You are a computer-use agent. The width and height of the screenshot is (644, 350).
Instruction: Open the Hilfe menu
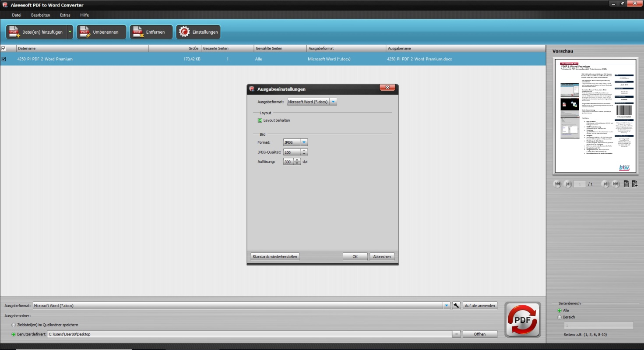coord(84,15)
